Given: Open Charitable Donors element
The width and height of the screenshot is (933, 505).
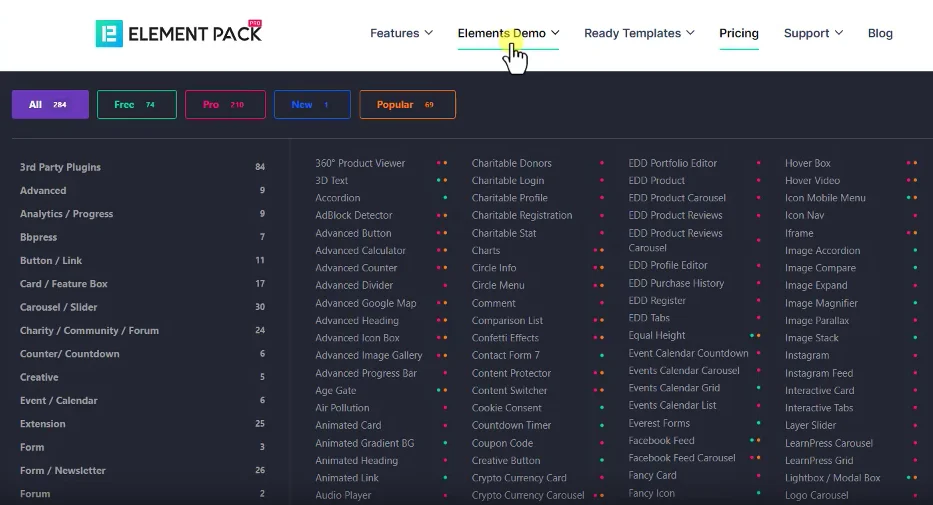Looking at the screenshot, I should click(511, 163).
